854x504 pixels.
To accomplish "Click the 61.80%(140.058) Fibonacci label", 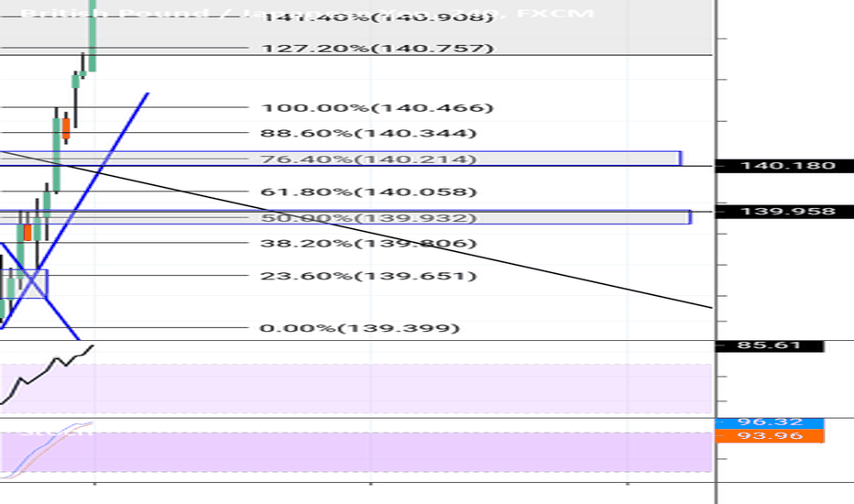I will tap(369, 192).
